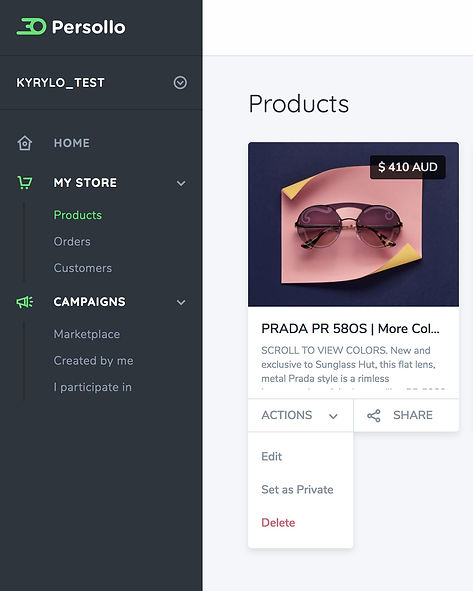Screen dimensions: 473x591
Task: Collapse the Campaigns section chevron
Action: click(181, 302)
